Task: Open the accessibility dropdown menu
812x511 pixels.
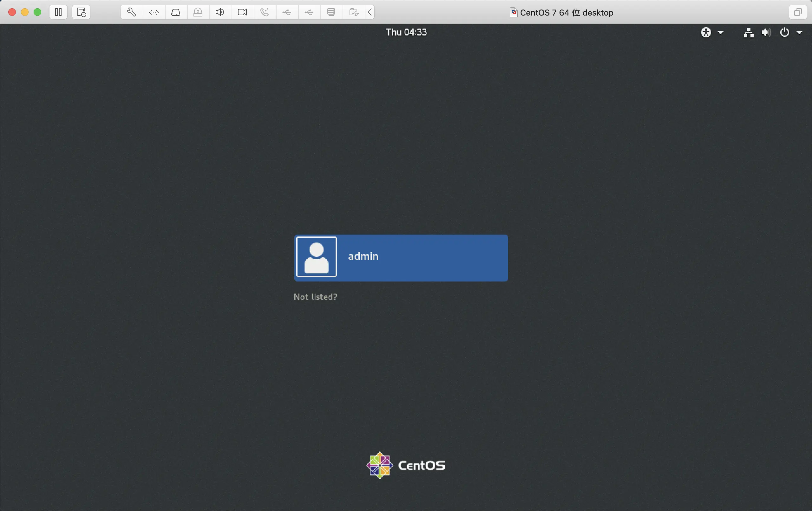Action: point(711,32)
